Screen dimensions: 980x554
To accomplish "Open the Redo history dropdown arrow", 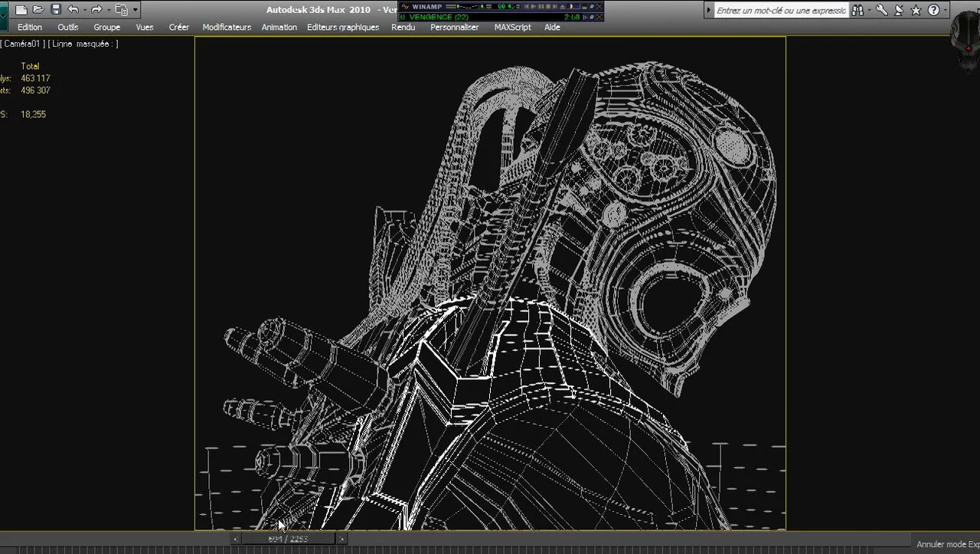I will 109,10.
